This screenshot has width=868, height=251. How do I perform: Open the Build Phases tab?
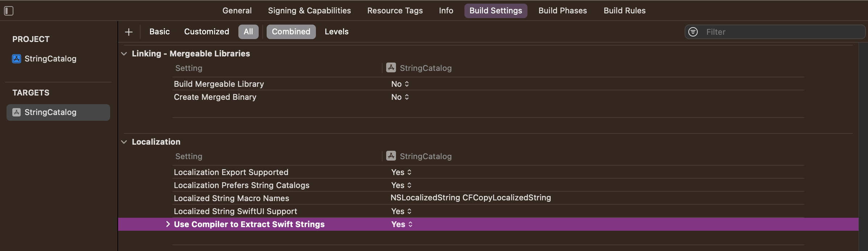click(563, 11)
